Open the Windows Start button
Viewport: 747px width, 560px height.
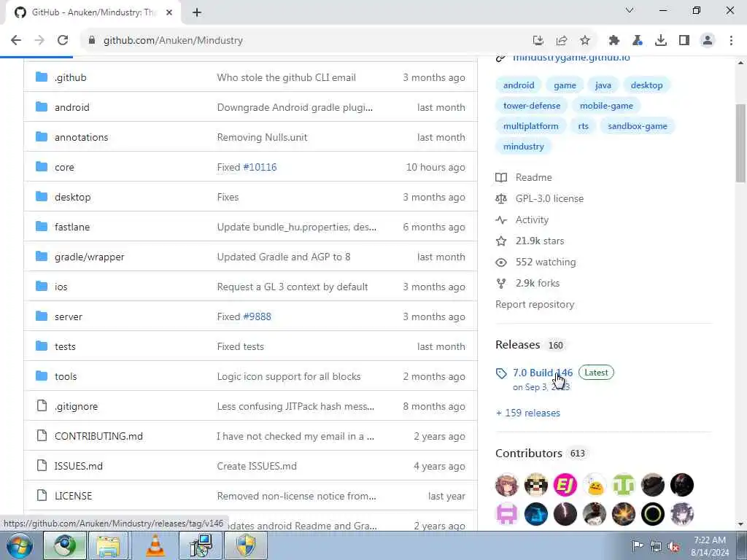(x=20, y=545)
